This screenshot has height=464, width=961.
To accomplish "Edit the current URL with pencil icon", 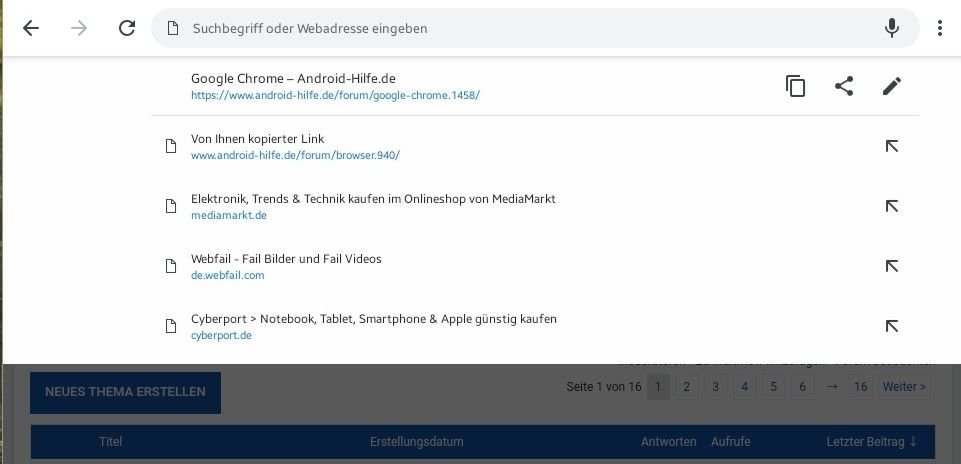I will click(892, 86).
